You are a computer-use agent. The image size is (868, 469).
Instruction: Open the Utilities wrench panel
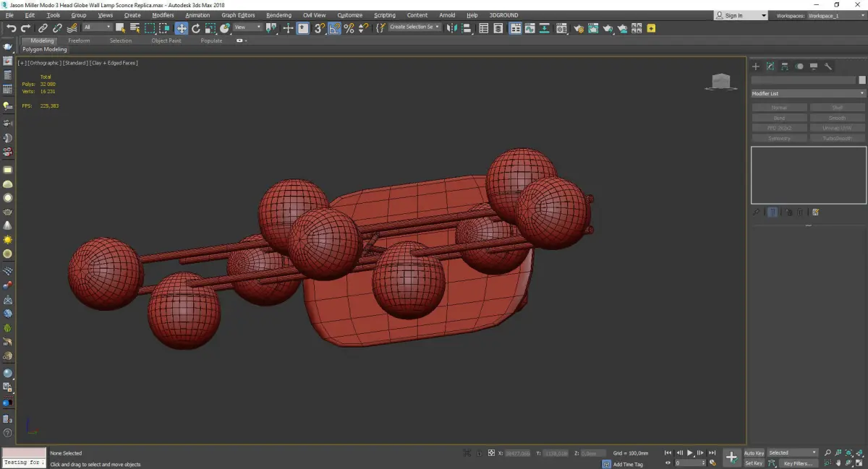point(828,66)
